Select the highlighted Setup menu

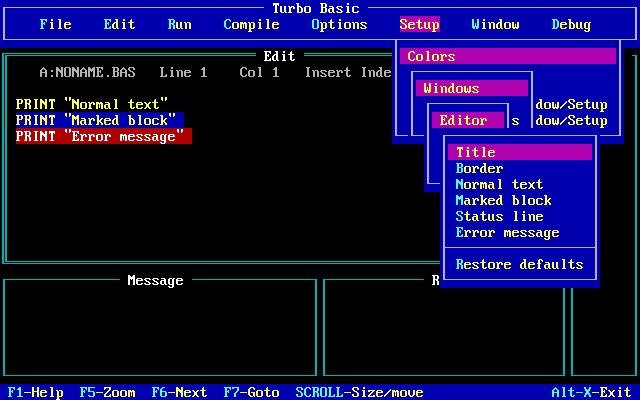tap(420, 24)
